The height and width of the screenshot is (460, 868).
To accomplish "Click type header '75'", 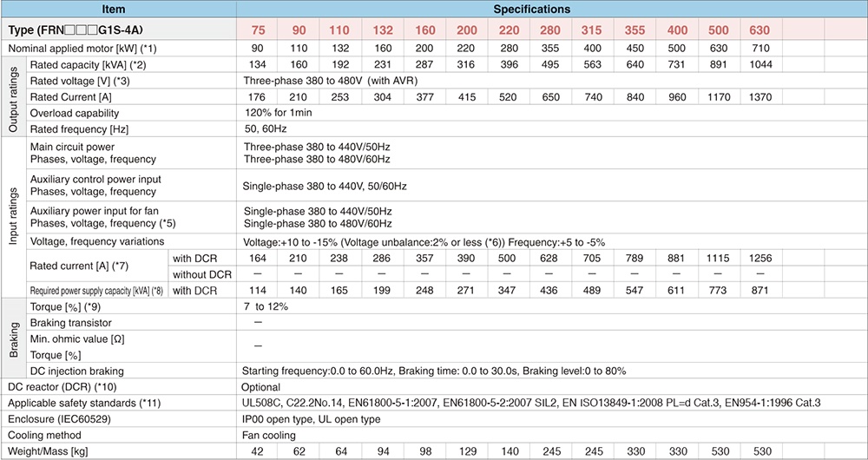I will (258, 30).
